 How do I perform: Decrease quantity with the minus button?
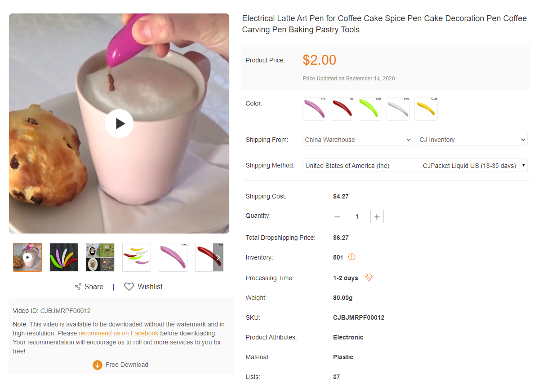pos(338,217)
